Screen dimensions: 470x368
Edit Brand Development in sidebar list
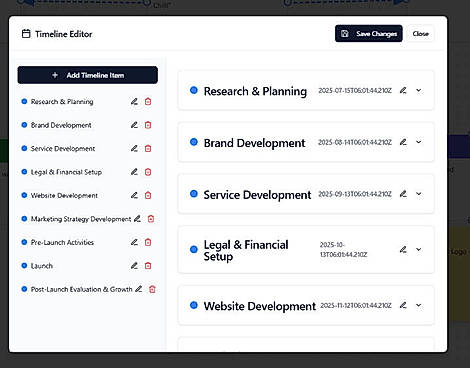[x=134, y=125]
